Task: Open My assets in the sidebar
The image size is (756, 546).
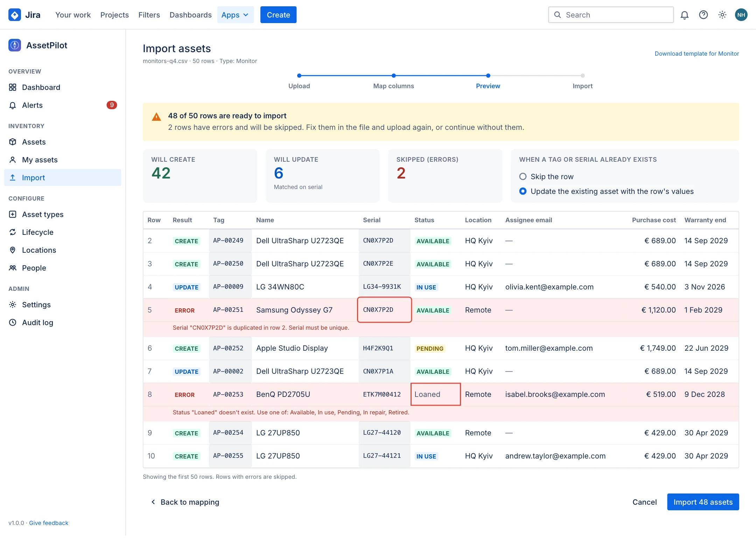Action: (63, 160)
